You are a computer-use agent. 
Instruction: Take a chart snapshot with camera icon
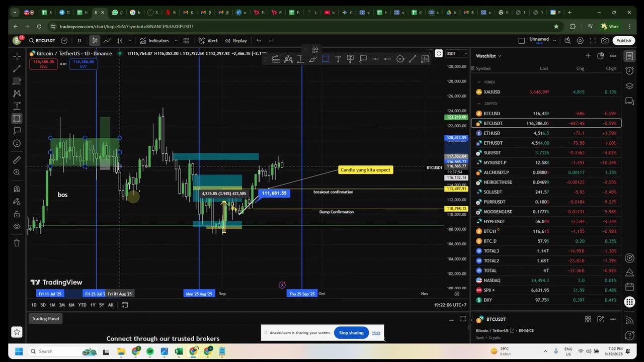(605, 41)
